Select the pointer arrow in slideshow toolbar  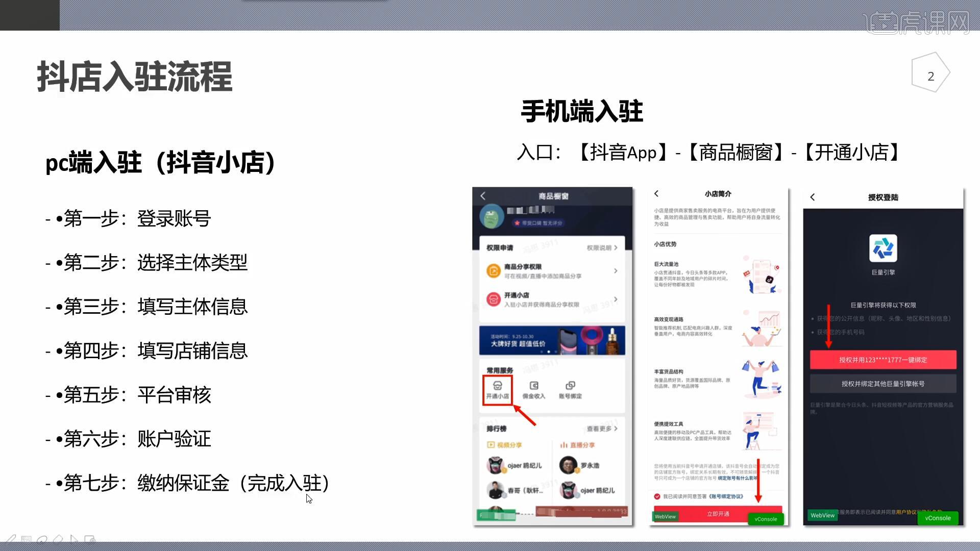[74, 539]
